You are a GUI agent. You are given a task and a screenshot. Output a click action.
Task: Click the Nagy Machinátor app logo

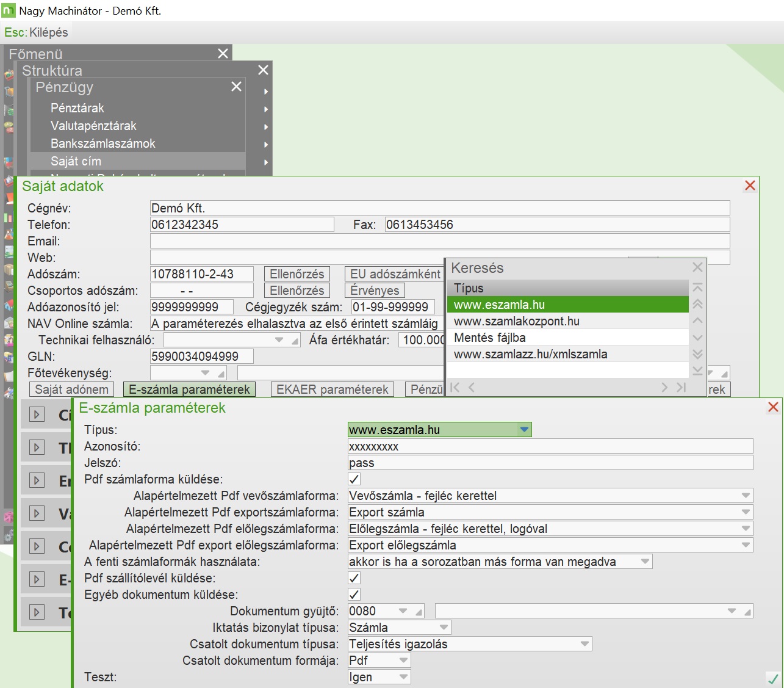pos(9,10)
